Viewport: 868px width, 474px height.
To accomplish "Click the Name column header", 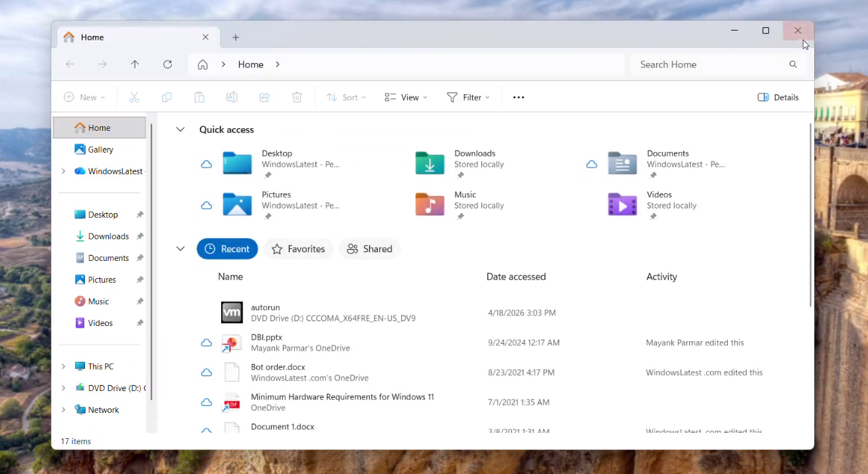I will (x=230, y=277).
